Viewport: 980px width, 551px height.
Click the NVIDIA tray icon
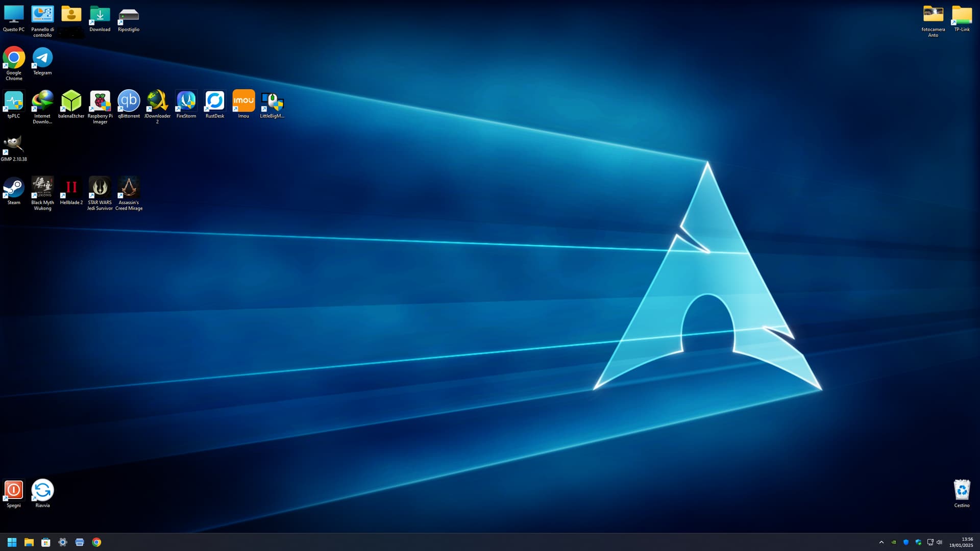coord(894,542)
